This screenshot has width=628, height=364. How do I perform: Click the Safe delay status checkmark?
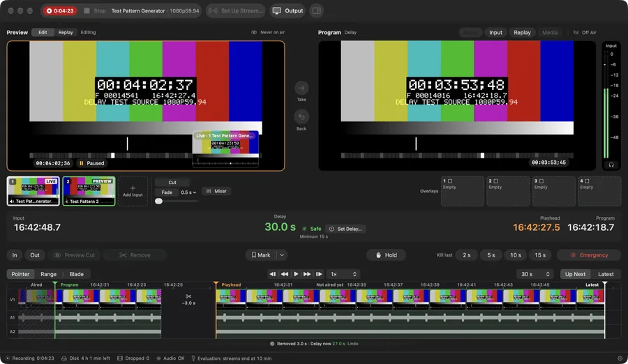point(304,229)
